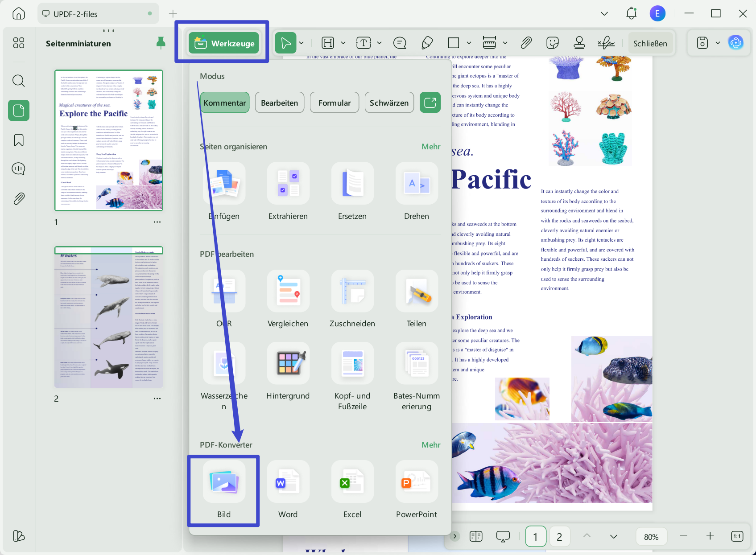756x555 pixels.
Task: Go to the home screen icon
Action: tap(19, 14)
